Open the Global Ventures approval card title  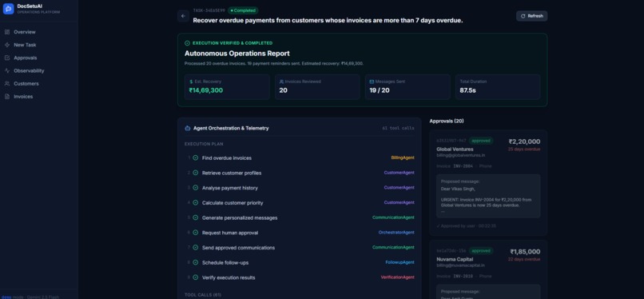click(x=455, y=149)
